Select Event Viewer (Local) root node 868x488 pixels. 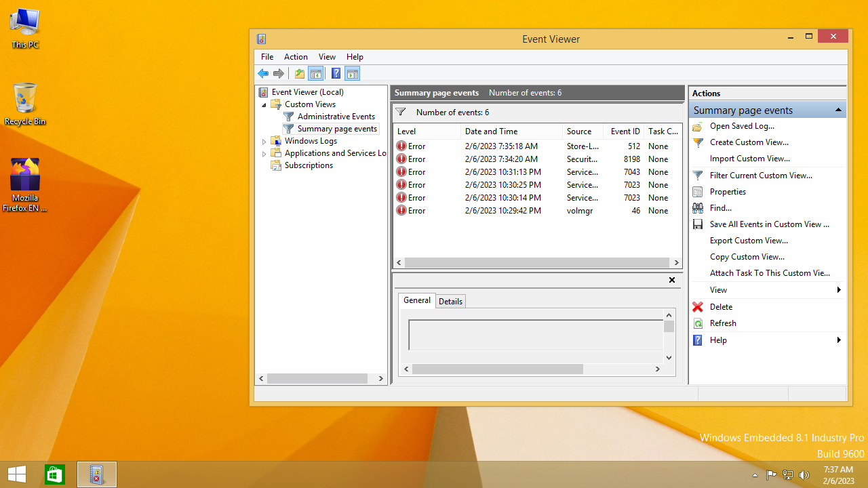click(x=307, y=92)
